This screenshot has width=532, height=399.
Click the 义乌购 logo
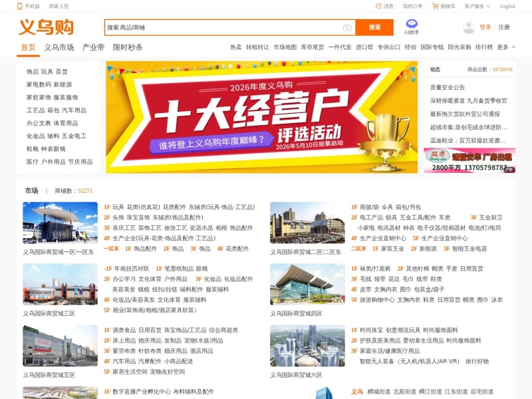click(x=46, y=27)
